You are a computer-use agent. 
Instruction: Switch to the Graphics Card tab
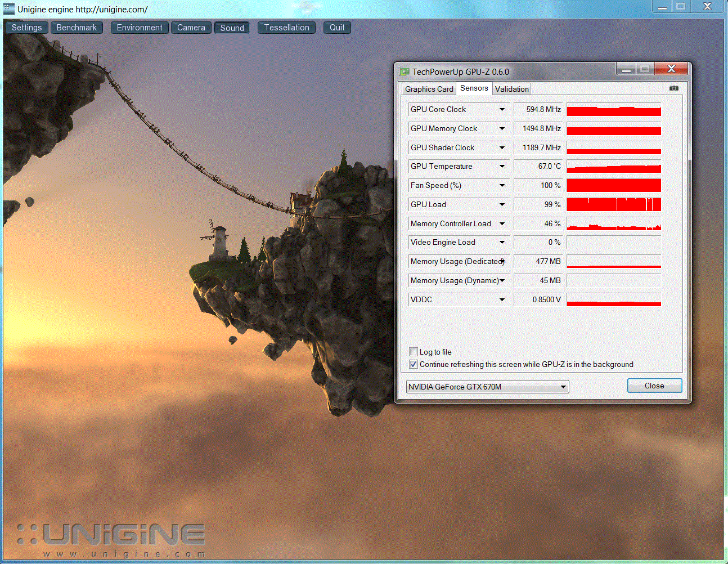(x=429, y=89)
